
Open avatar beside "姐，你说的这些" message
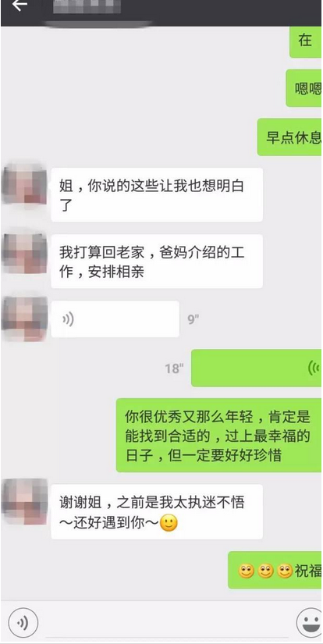pyautogui.click(x=25, y=184)
